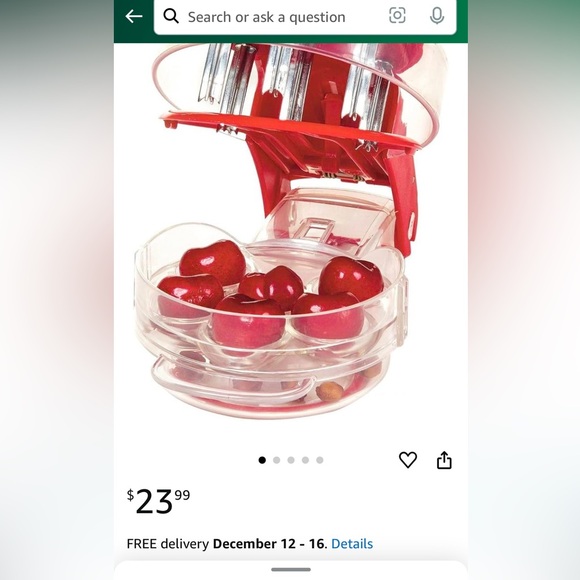Tap the FREE delivery December 12 - 16 text
580x580 pixels.
tap(227, 543)
